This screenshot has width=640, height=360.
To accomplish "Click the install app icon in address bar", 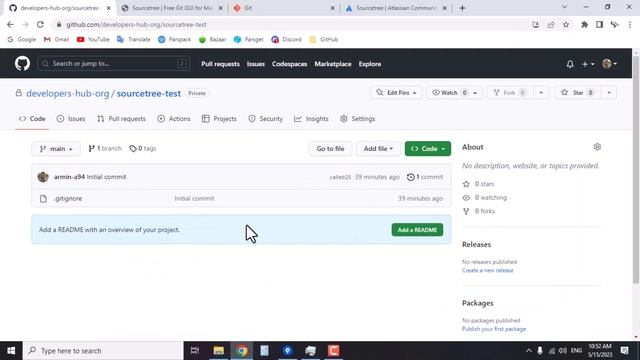I will (536, 24).
